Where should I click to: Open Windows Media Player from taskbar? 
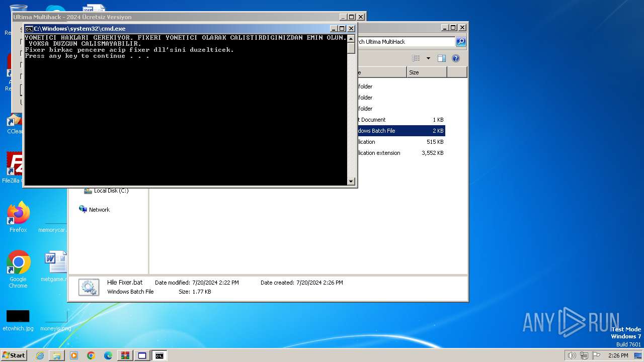[74, 355]
